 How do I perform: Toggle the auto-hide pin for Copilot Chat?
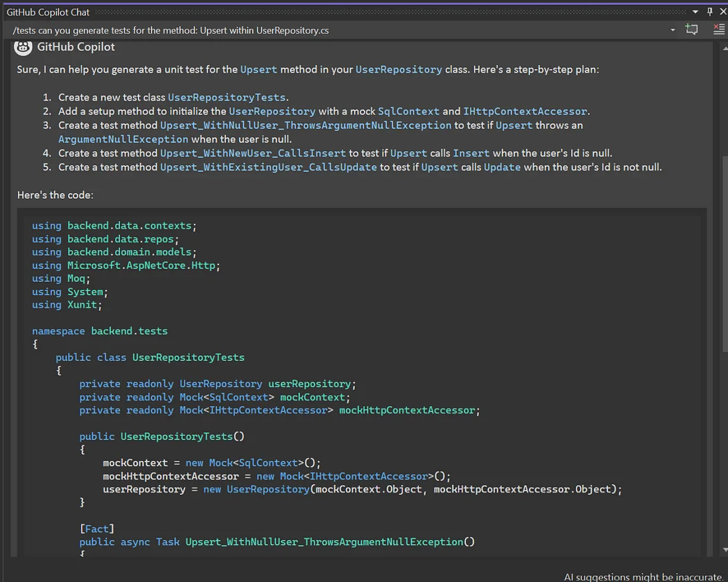[x=709, y=12]
